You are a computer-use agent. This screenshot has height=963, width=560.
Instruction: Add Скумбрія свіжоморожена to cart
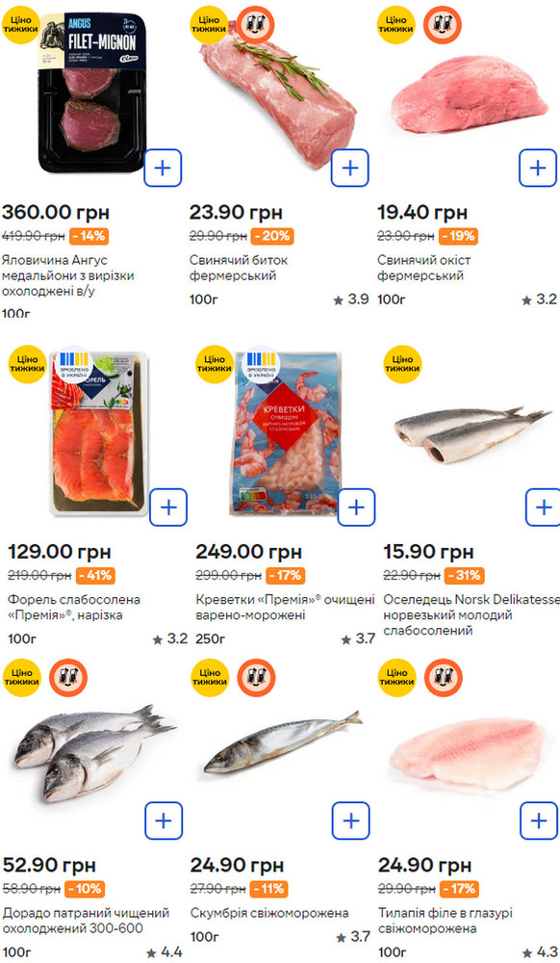click(x=351, y=820)
